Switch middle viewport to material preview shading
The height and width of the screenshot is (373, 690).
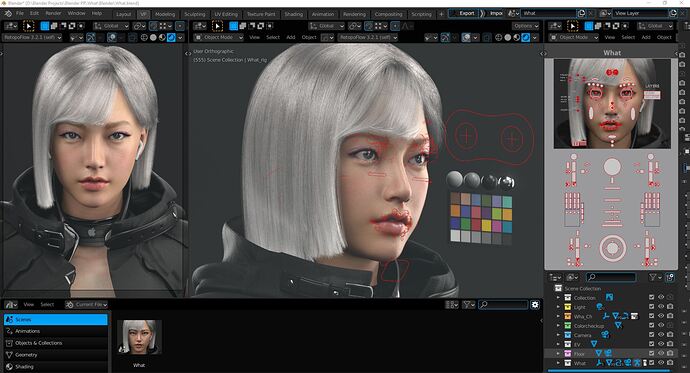517,37
